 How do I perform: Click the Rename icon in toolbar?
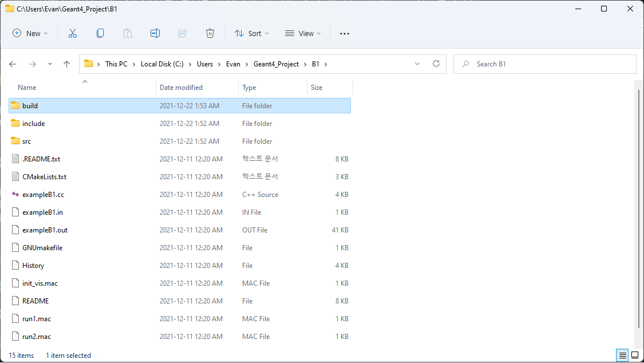point(155,34)
